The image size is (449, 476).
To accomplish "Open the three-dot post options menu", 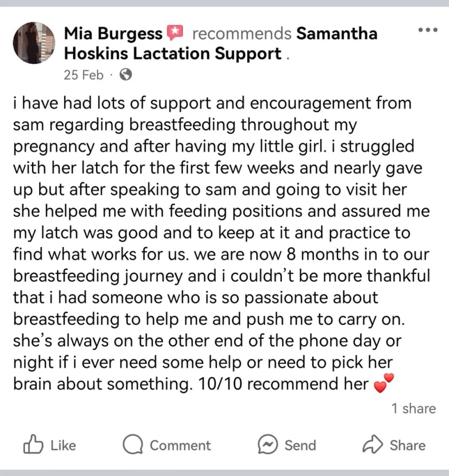I will [x=428, y=30].
